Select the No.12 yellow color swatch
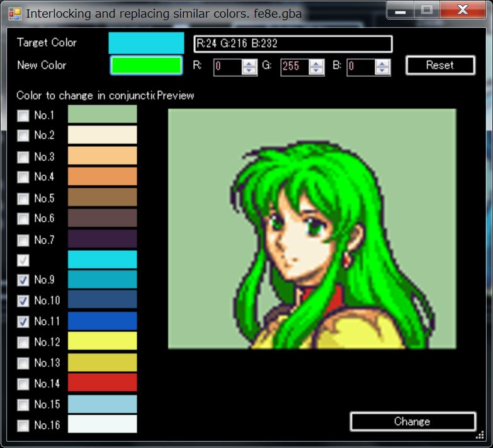493x448 pixels. point(102,342)
